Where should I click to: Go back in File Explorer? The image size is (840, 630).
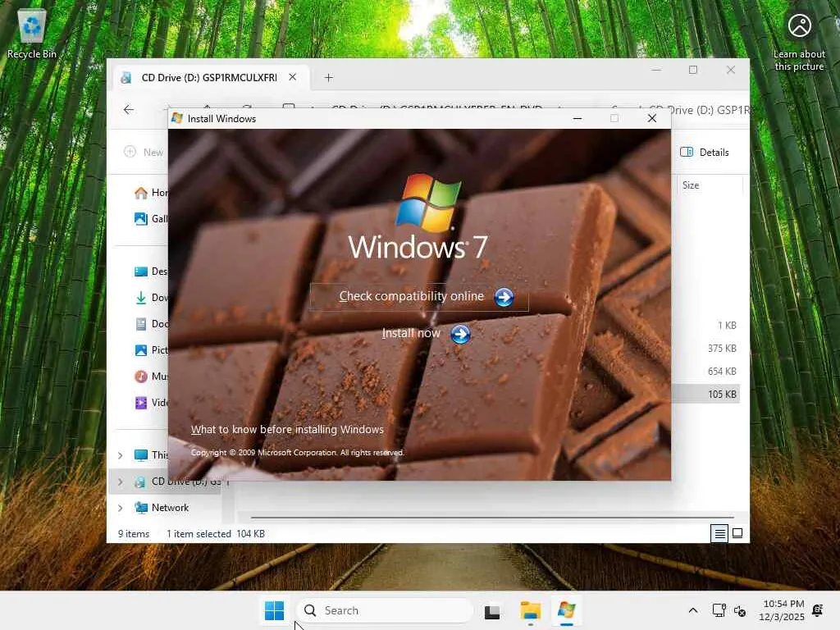click(x=129, y=110)
